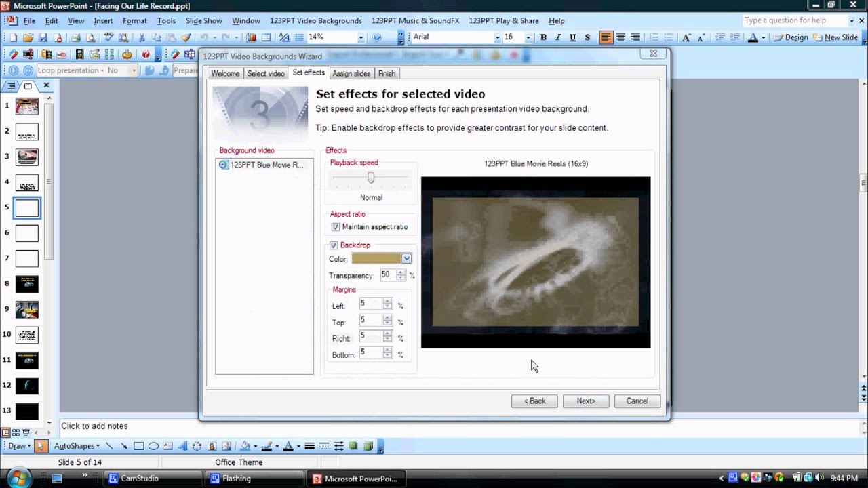Click the Bottom margin value field

pos(371,353)
